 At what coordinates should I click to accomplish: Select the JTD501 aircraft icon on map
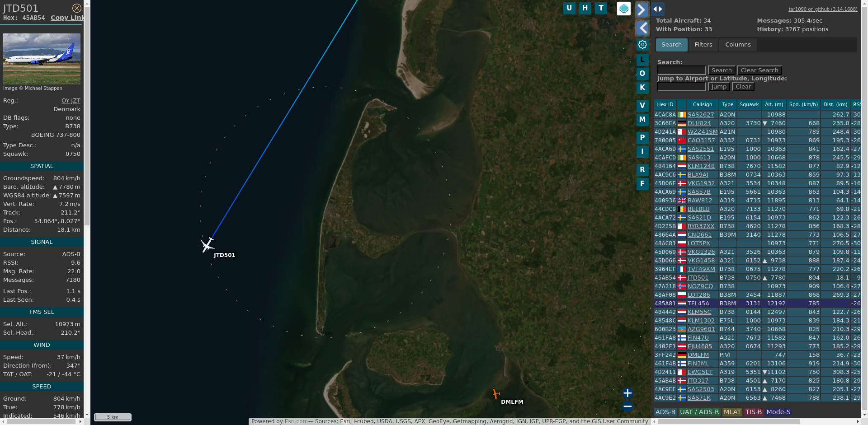click(208, 245)
